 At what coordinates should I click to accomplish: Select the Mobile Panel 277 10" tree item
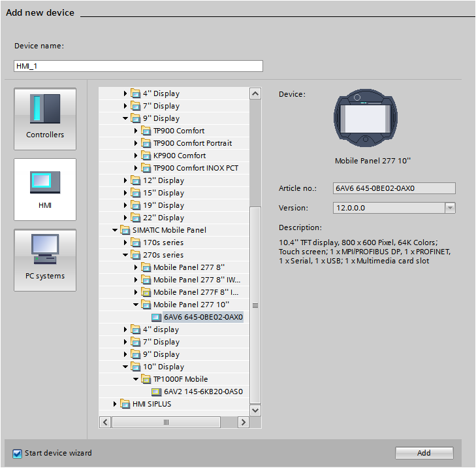(x=191, y=305)
